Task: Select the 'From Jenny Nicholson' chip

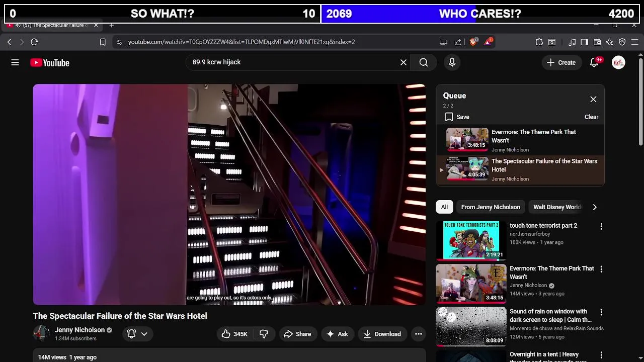Action: 491,207
